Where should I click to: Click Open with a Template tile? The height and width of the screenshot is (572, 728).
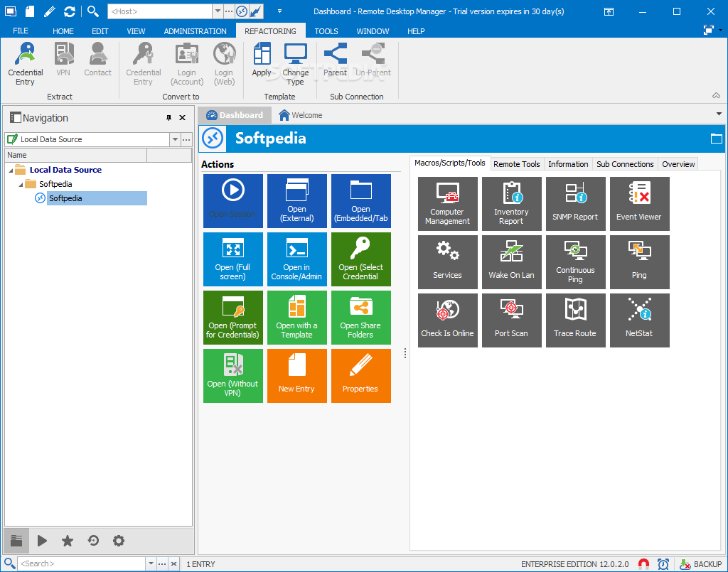point(297,318)
